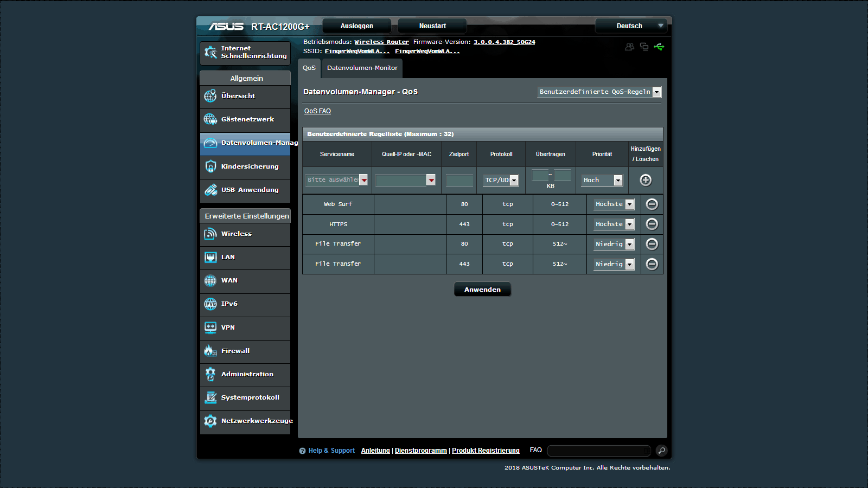This screenshot has width=868, height=488.
Task: Open the new rule priority Hoch dropdown
Action: click(x=602, y=180)
